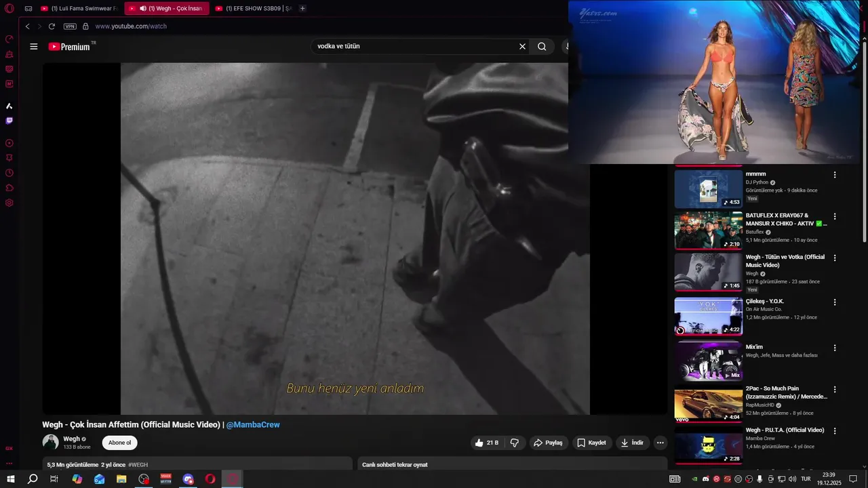
Task: Go back to the previous page
Action: 27,26
